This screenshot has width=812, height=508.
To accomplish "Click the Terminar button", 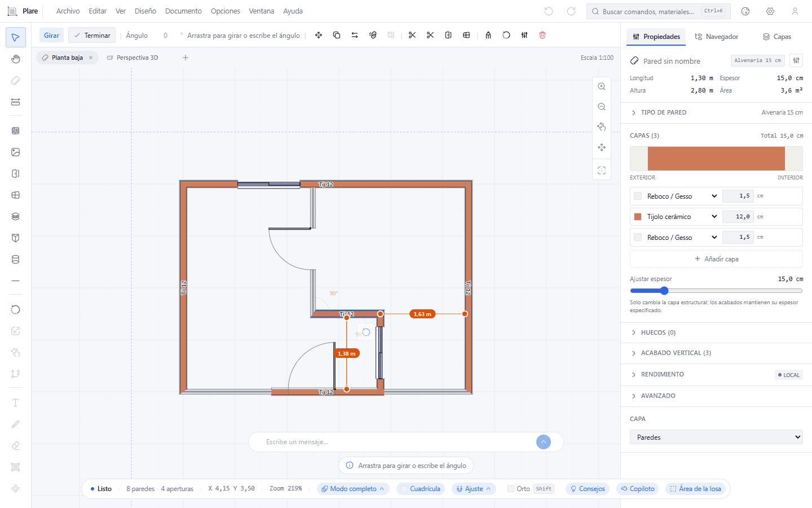I will coord(92,35).
